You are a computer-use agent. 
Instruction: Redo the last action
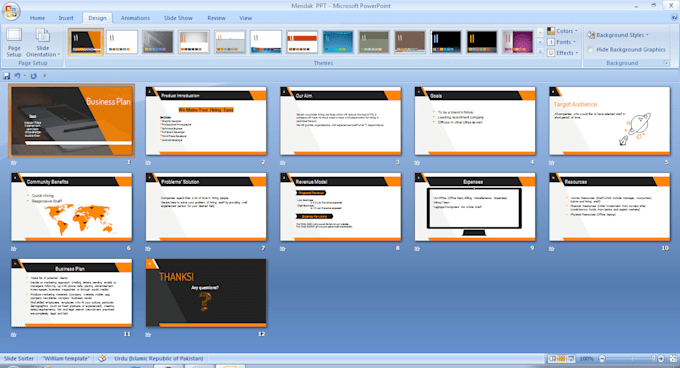(x=33, y=76)
